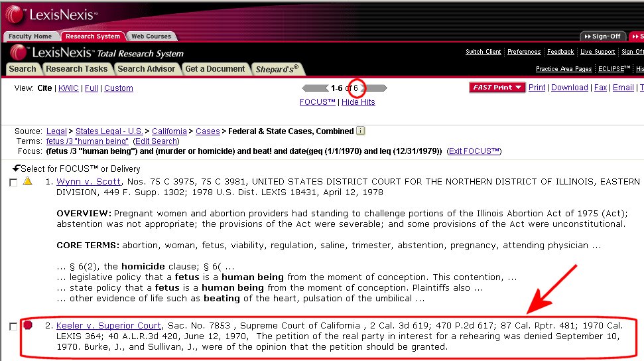Click the Cite view label
The height and width of the screenshot is (361, 644).
(x=44, y=88)
